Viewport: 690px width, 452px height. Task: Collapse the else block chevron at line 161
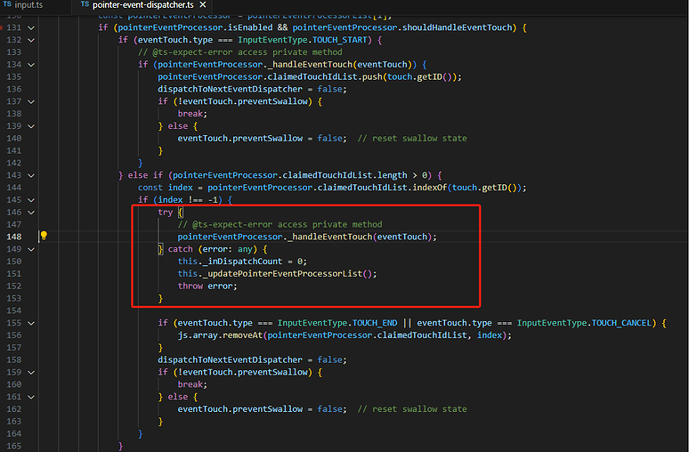[31, 397]
